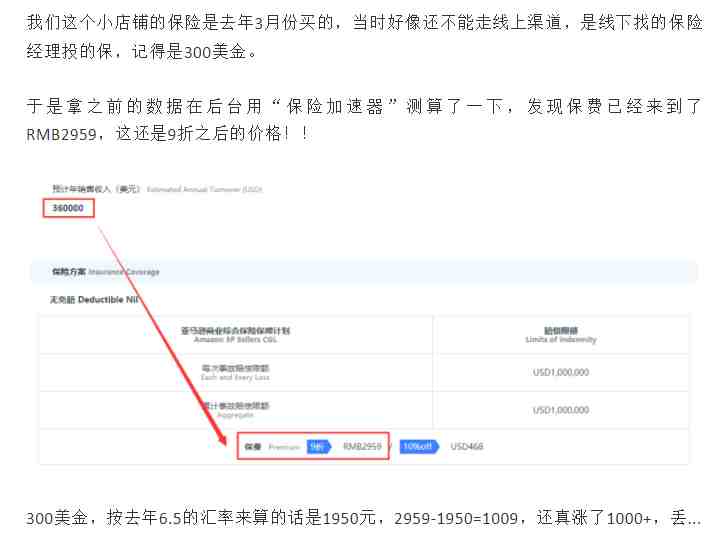Viewport: 722px width, 552px height.
Task: Click the blue 9折 discount tag
Action: (x=319, y=447)
